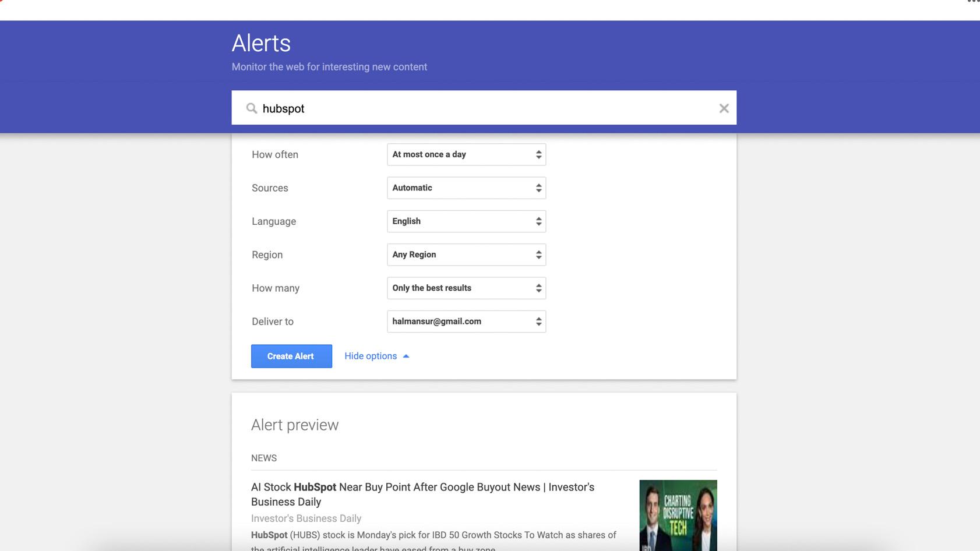Click the gray Investor's Business Daily source
Viewport: 980px width, 551px height.
click(306, 518)
